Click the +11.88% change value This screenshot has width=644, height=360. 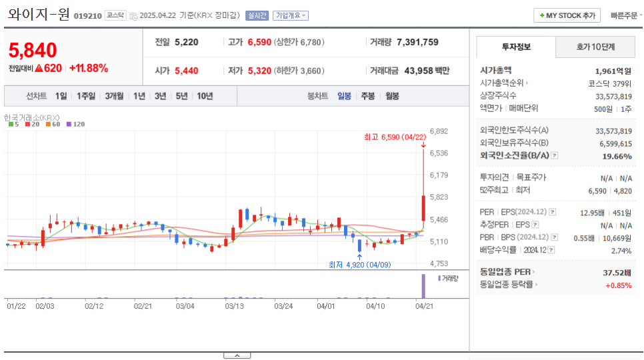89,68
